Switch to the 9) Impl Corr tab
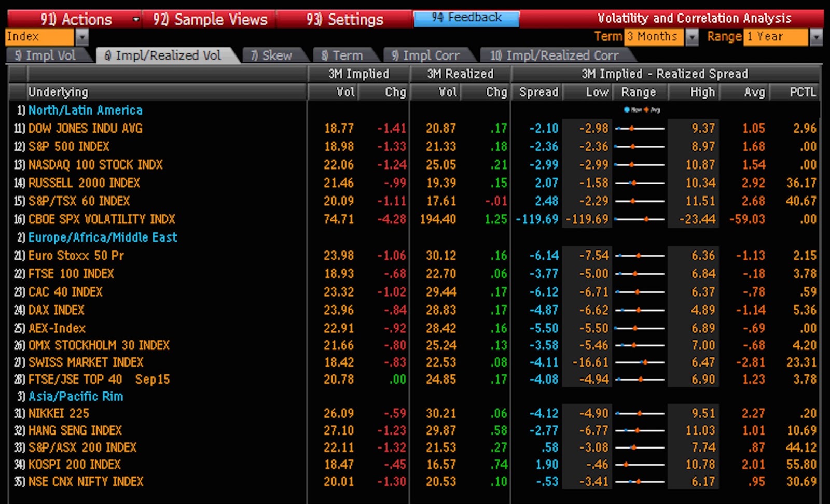830x504 pixels. click(427, 55)
